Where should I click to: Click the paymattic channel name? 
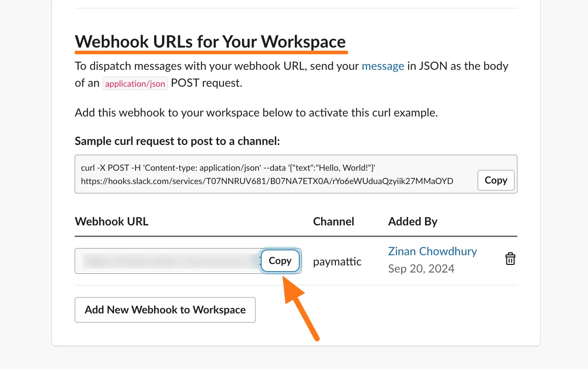[337, 262]
